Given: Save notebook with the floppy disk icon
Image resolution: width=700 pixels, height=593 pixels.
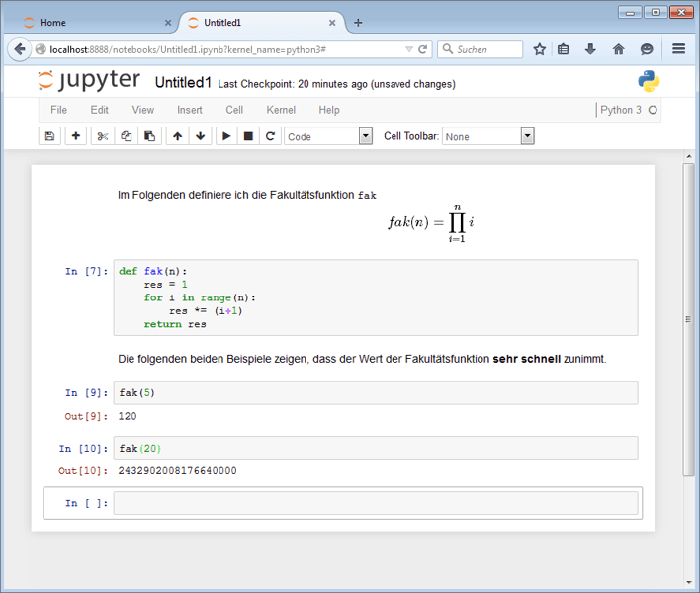Looking at the screenshot, I should coord(49,136).
